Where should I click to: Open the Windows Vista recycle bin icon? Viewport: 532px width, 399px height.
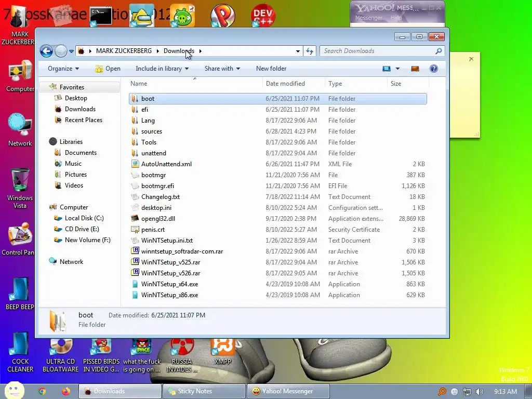click(20, 189)
